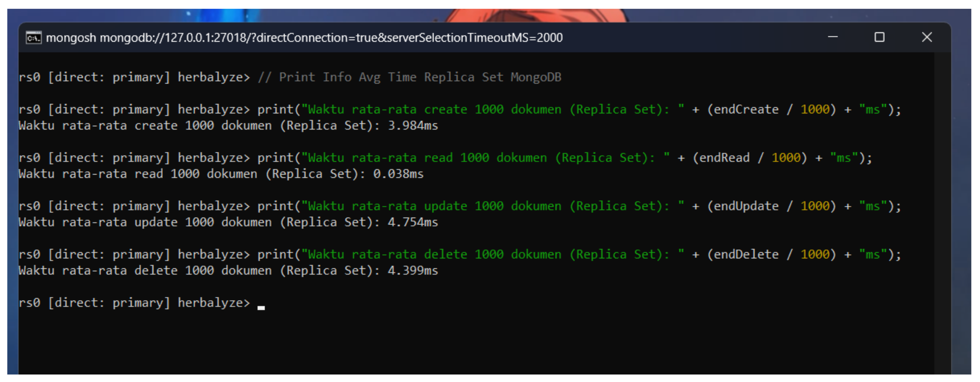This screenshot has width=980, height=382.
Task: Click the 3.984ms create output value
Action: click(413, 126)
